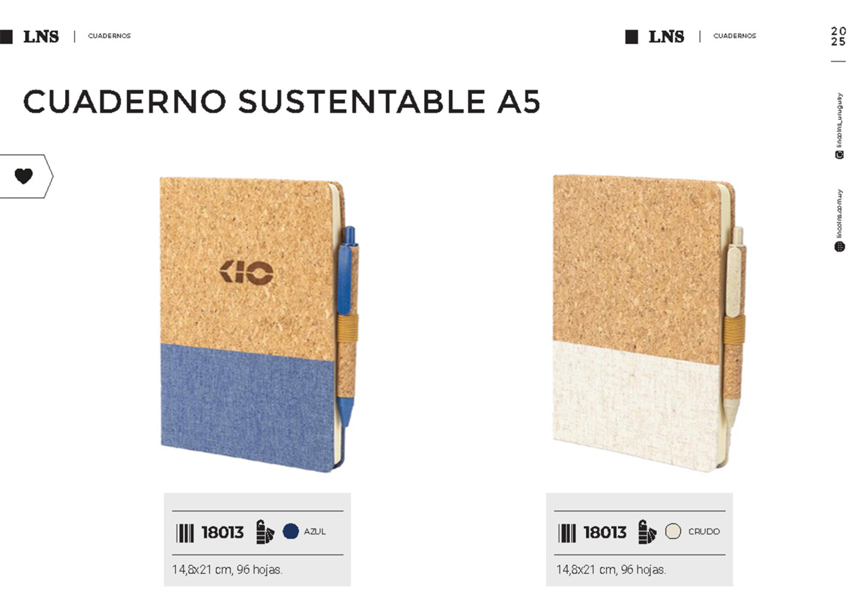Click the barcode icon beside crudo 18013

[x=567, y=533]
